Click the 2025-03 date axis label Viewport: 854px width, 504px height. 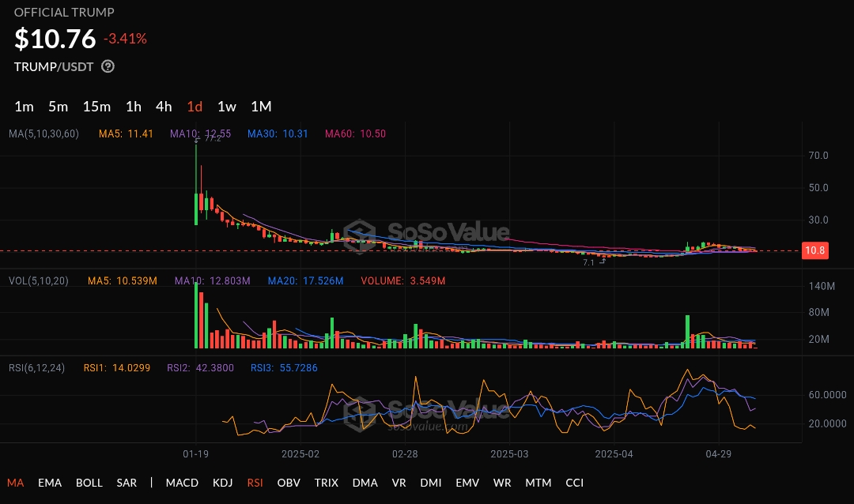[x=509, y=454]
